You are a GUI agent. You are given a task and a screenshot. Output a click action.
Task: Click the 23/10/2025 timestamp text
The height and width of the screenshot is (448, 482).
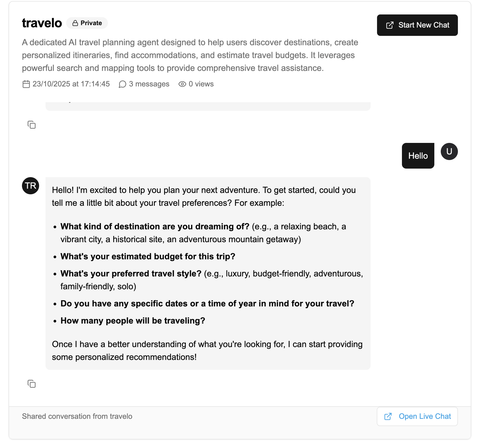[71, 84]
